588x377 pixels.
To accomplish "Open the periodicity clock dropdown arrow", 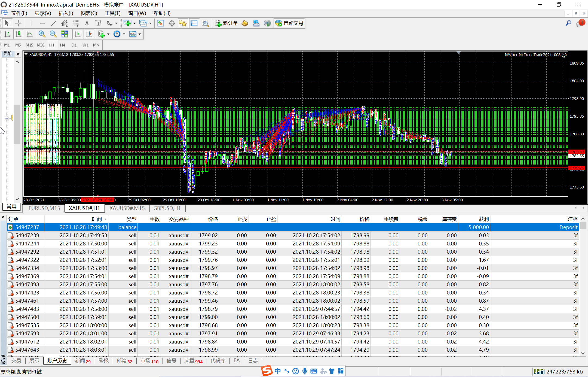I will [124, 34].
